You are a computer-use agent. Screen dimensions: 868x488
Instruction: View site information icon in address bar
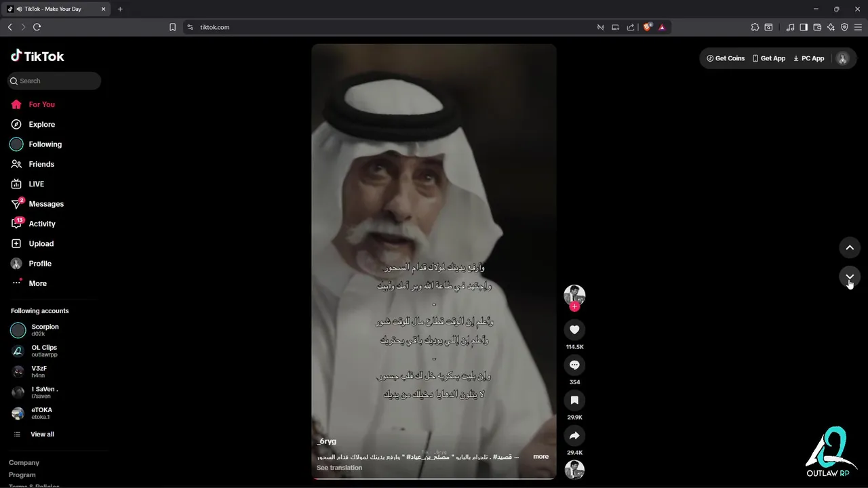191,27
